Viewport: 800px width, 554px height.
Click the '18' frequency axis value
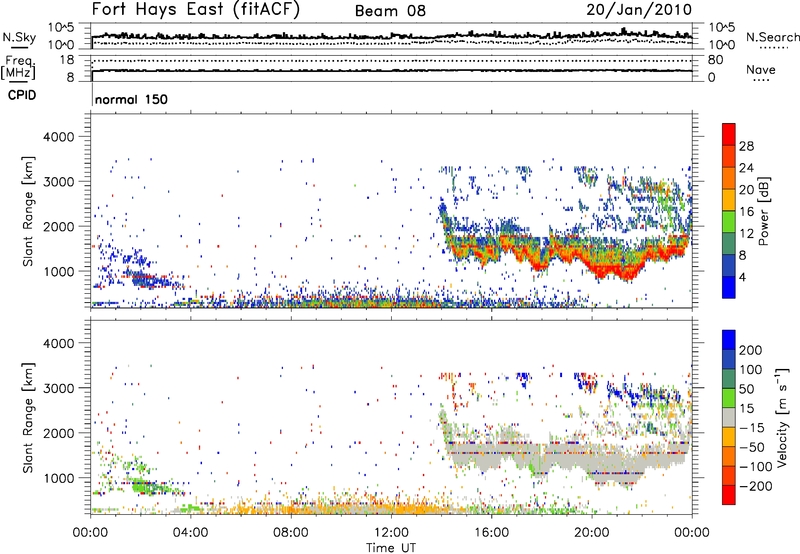point(66,60)
